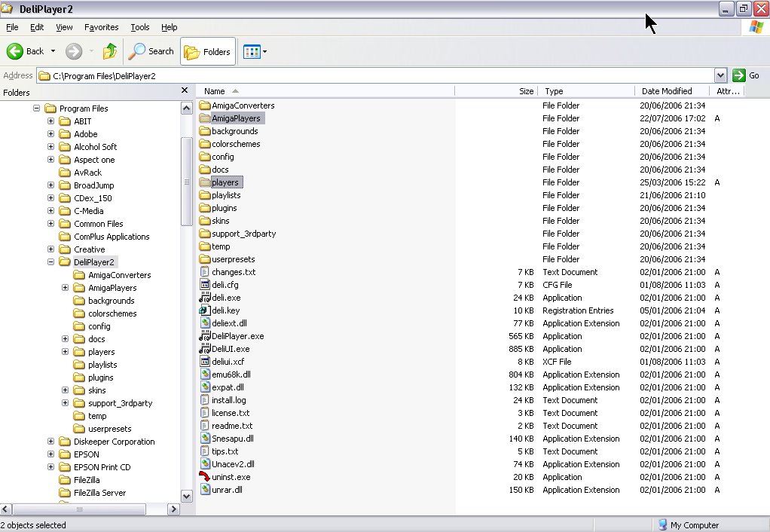Image resolution: width=770 pixels, height=532 pixels.
Task: Sort by the Type column header
Action: click(x=586, y=91)
